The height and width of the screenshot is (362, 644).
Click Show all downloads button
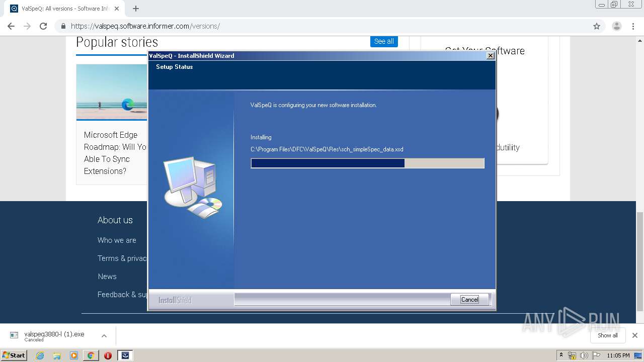(x=608, y=335)
